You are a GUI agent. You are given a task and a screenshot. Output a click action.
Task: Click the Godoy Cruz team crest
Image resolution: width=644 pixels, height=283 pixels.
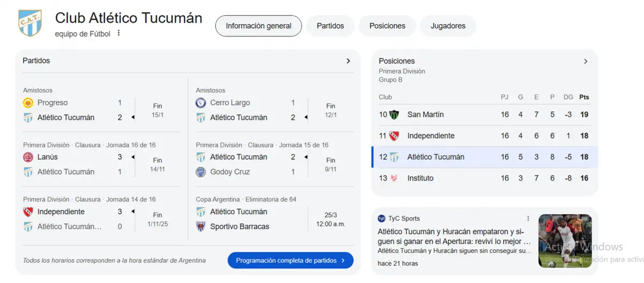tap(201, 172)
